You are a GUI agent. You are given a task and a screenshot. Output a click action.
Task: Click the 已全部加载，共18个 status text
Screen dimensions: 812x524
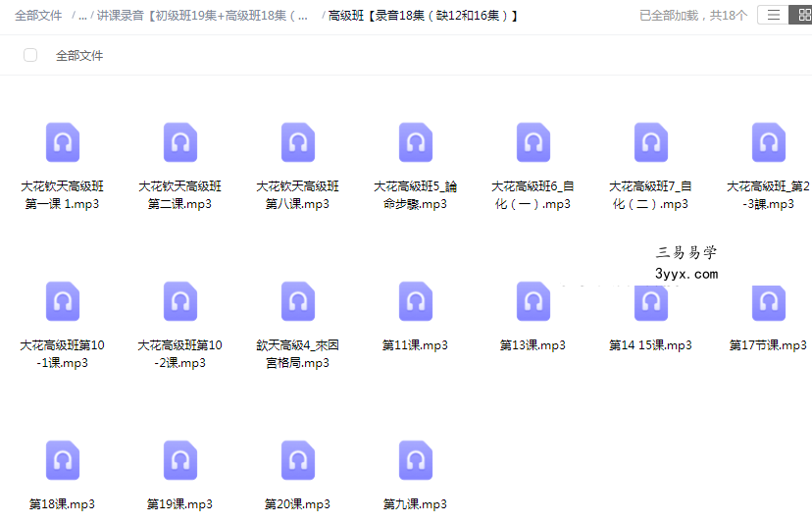tap(693, 16)
